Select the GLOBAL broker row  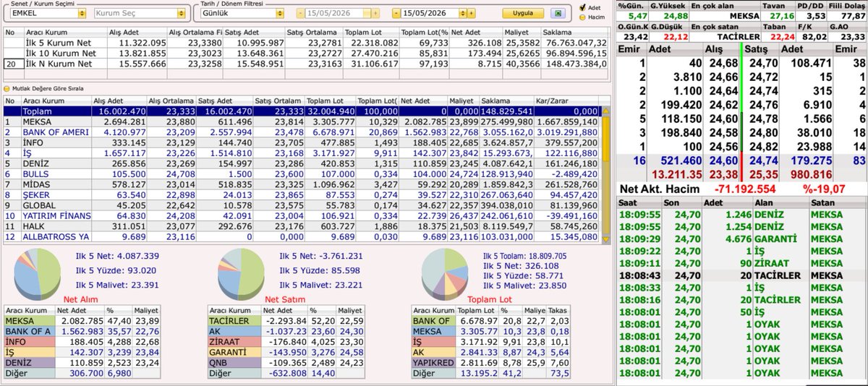[x=302, y=205]
